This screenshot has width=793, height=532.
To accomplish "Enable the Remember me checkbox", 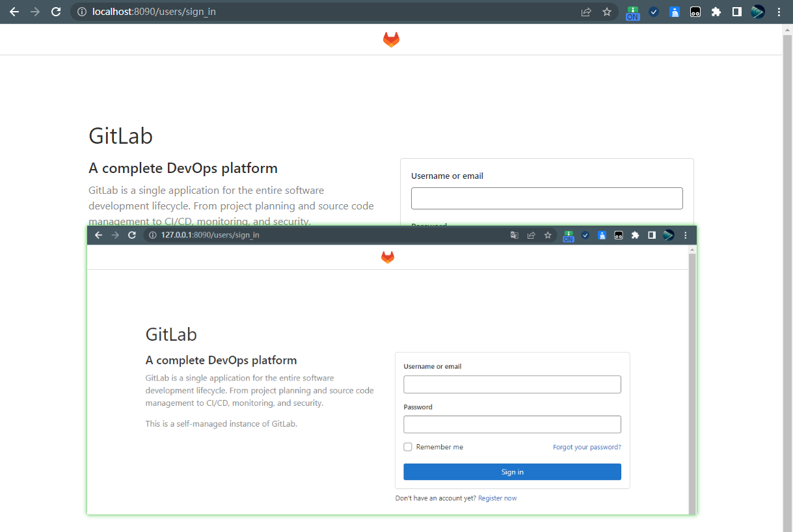I will coord(408,447).
